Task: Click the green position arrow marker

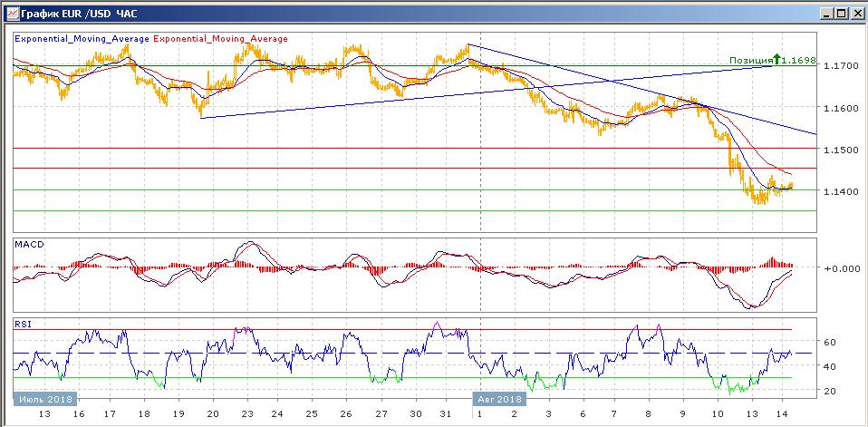Action: coord(776,60)
